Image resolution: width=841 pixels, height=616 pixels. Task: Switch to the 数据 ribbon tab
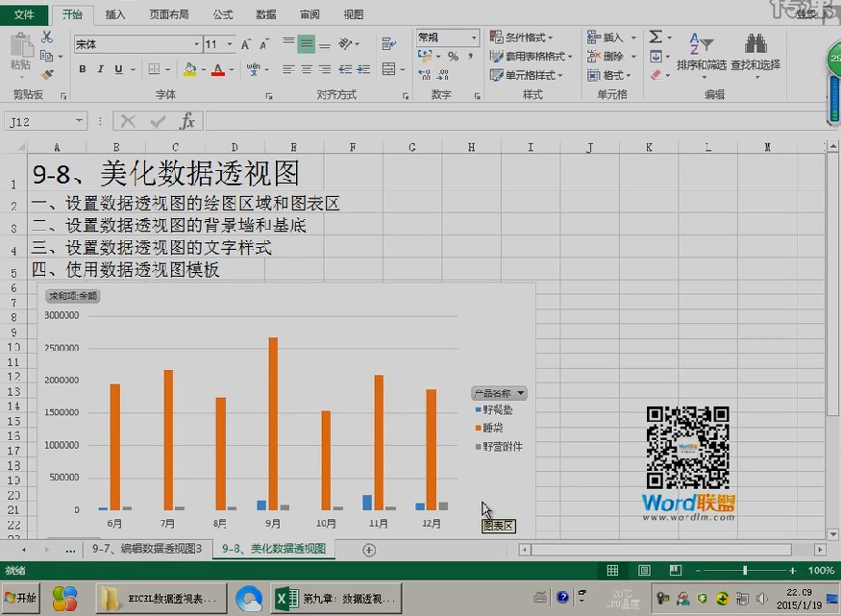pyautogui.click(x=266, y=14)
